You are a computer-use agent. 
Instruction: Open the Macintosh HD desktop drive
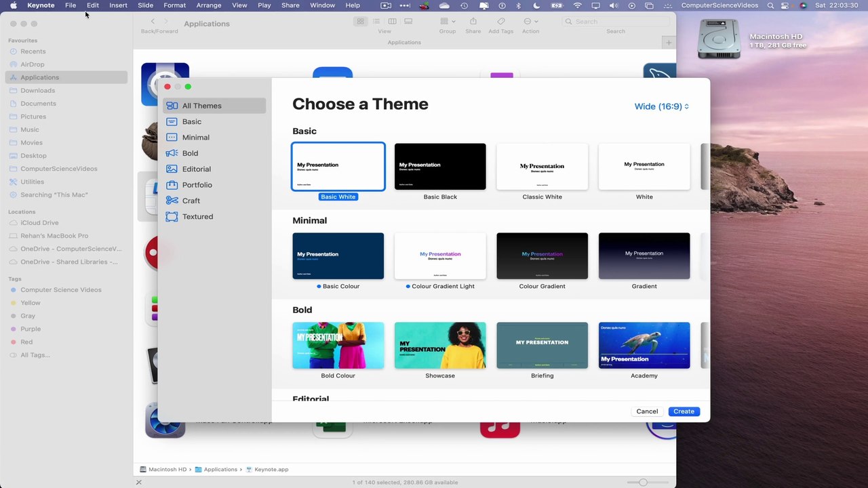[719, 39]
